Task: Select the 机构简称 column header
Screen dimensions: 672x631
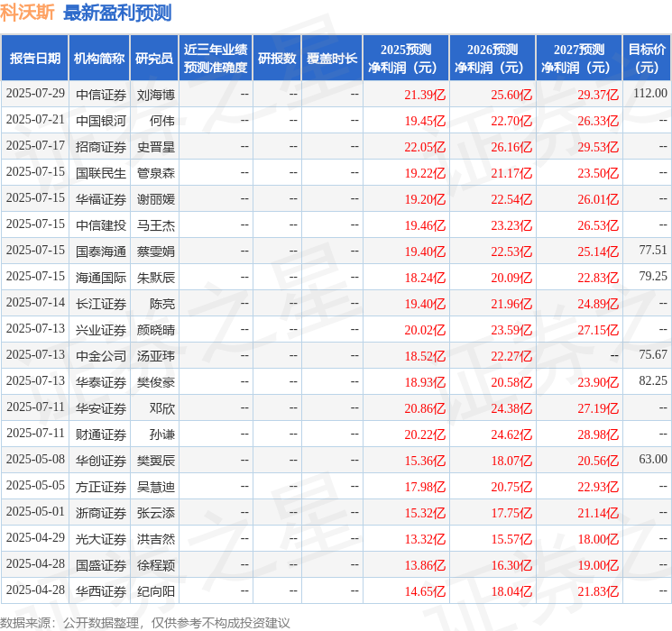Action: click(x=99, y=59)
